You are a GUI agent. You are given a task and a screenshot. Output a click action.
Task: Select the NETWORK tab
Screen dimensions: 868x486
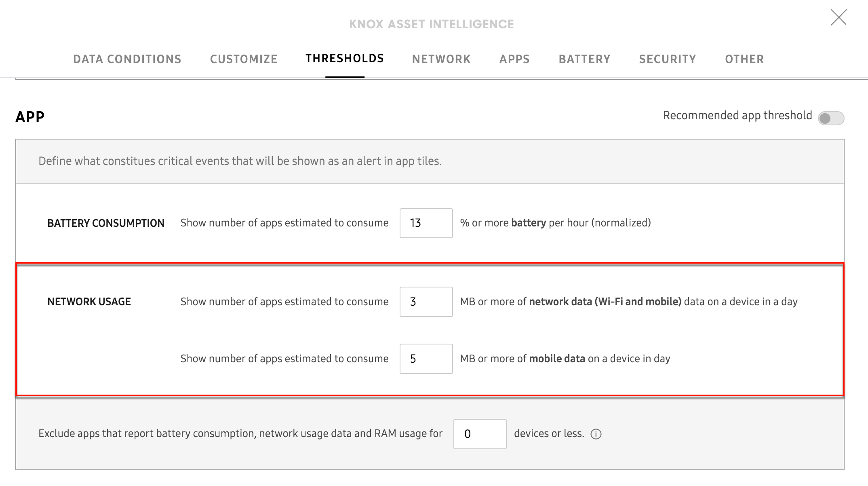[x=442, y=59]
